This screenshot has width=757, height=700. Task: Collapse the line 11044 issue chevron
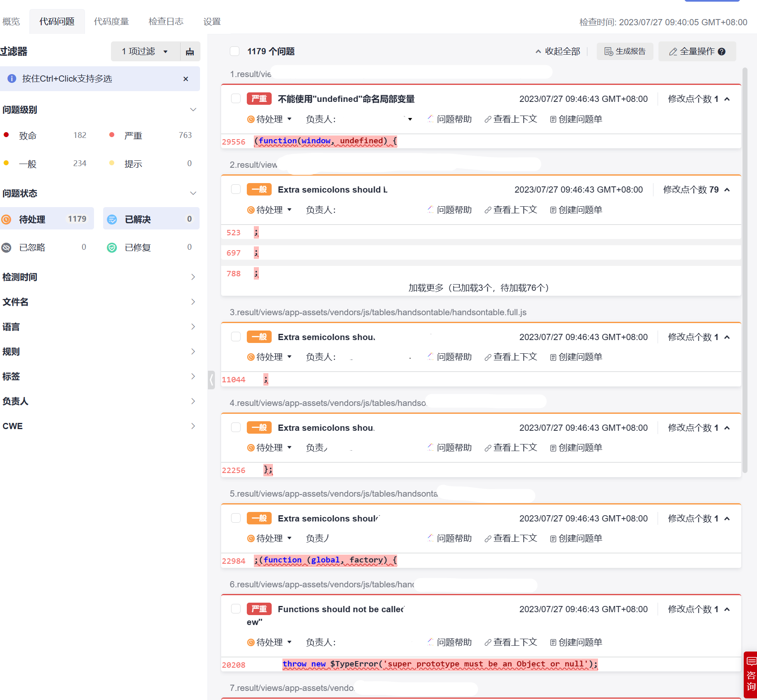tap(727, 337)
